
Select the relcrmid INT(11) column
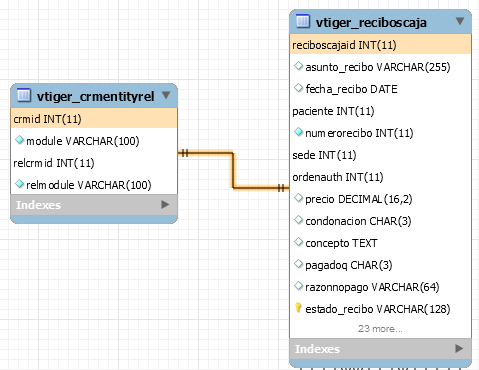(94, 163)
